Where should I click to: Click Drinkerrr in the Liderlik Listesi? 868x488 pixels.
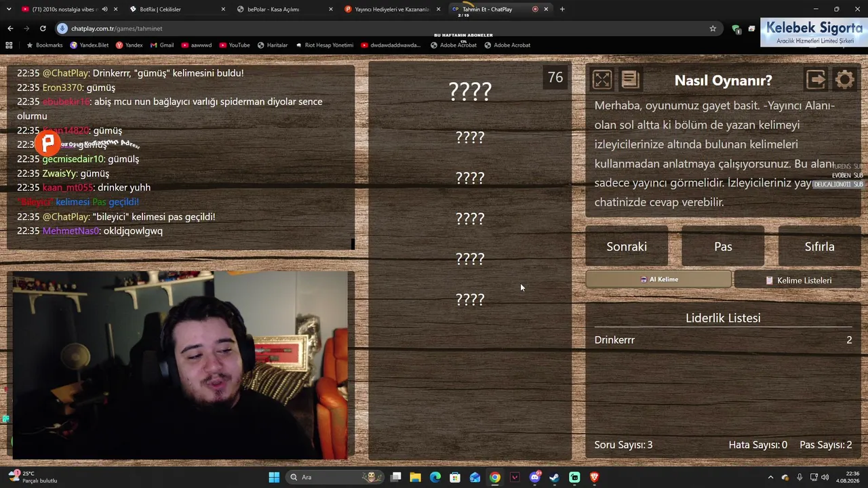[x=614, y=340]
